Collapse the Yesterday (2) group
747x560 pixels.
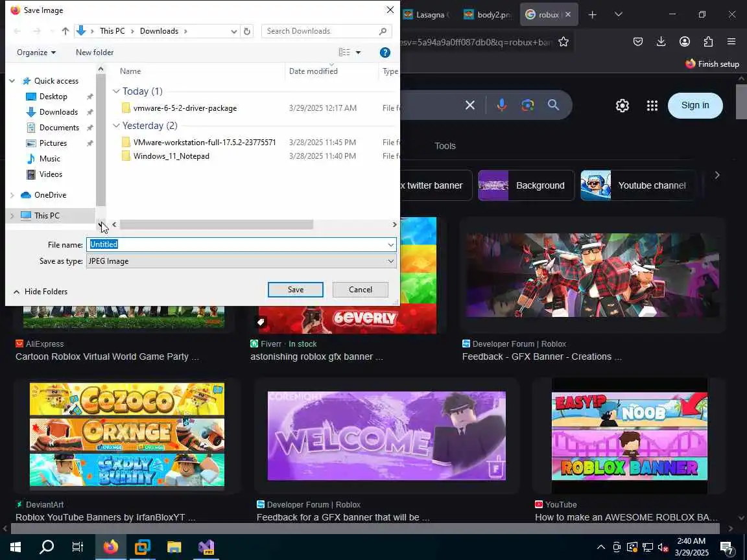(x=116, y=125)
